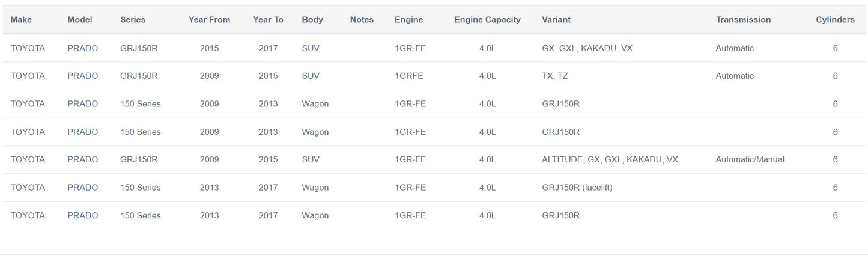
Task: Click the Make column header
Action: click(21, 20)
